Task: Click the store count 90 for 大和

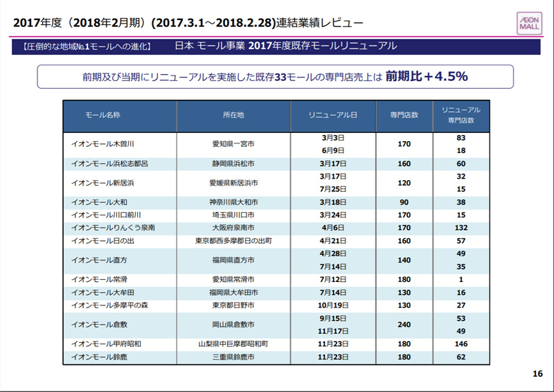Action: tap(404, 202)
